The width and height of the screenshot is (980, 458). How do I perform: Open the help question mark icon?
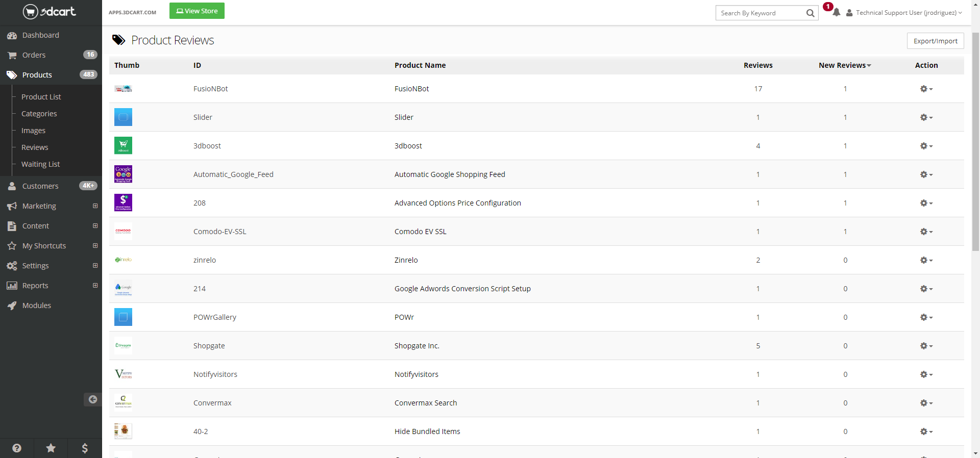tap(17, 448)
